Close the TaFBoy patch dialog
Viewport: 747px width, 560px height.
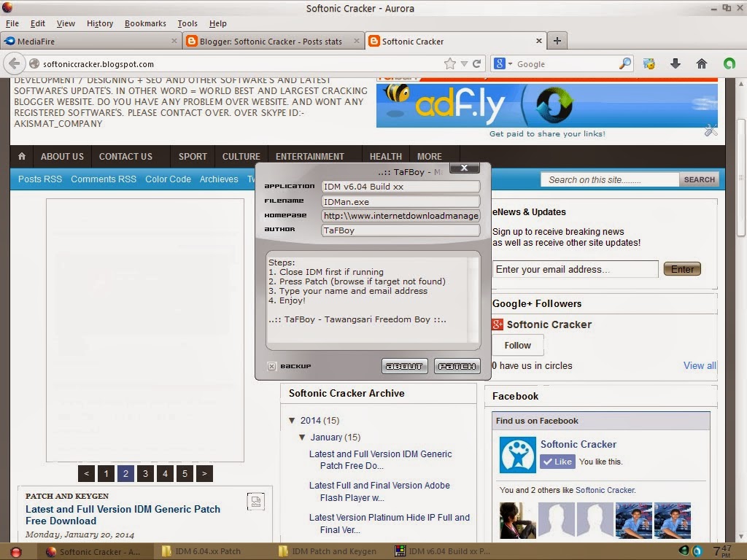tap(464, 168)
